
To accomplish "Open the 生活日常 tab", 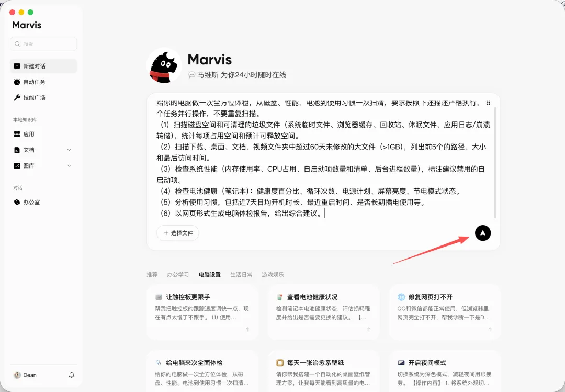I will tap(241, 274).
